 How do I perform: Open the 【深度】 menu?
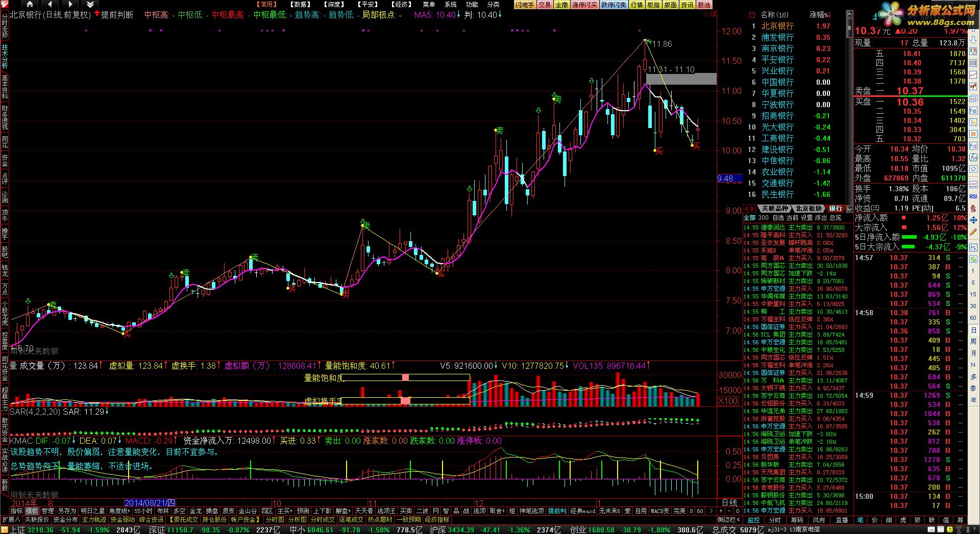tap(335, 5)
